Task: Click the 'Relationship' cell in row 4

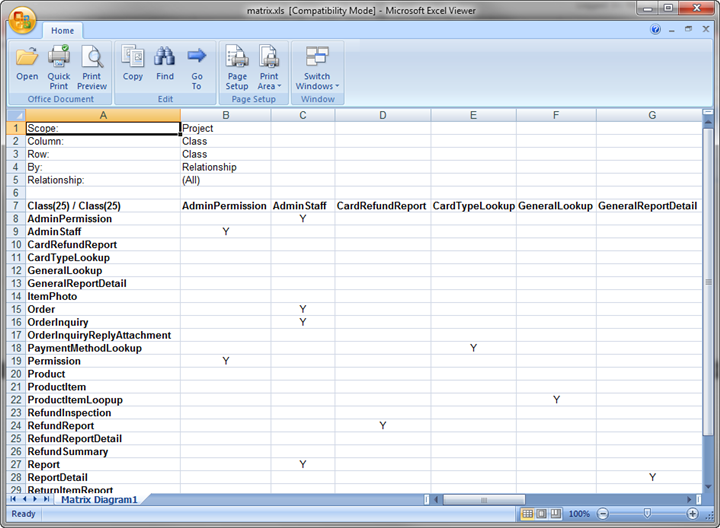Action: pos(225,167)
